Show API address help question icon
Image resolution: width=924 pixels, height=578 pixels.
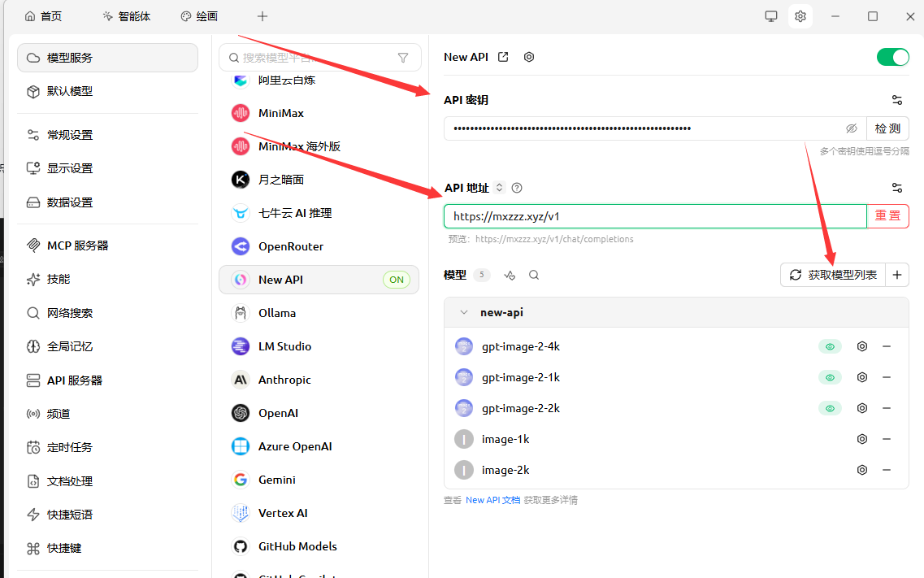click(517, 188)
